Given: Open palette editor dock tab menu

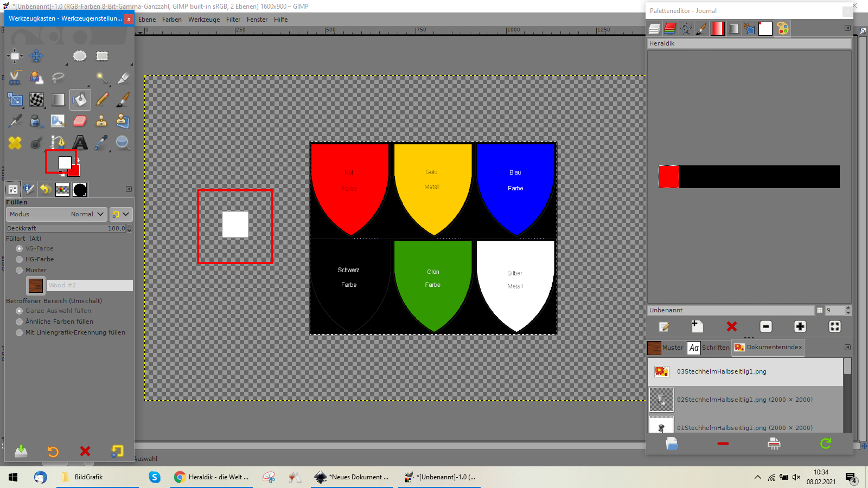Looking at the screenshot, I should click(x=847, y=28).
